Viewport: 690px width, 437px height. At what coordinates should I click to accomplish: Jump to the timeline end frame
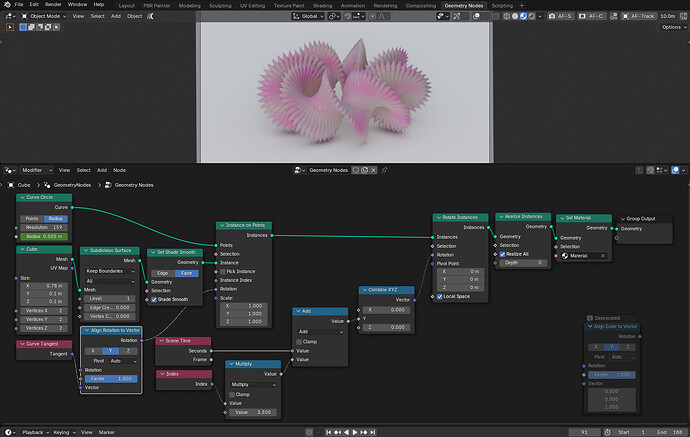372,432
